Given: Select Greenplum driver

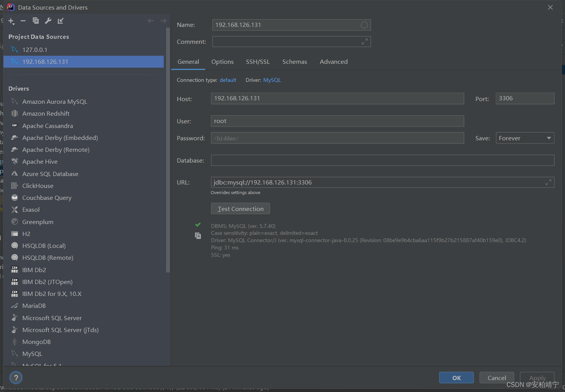Looking at the screenshot, I should coord(84,222).
